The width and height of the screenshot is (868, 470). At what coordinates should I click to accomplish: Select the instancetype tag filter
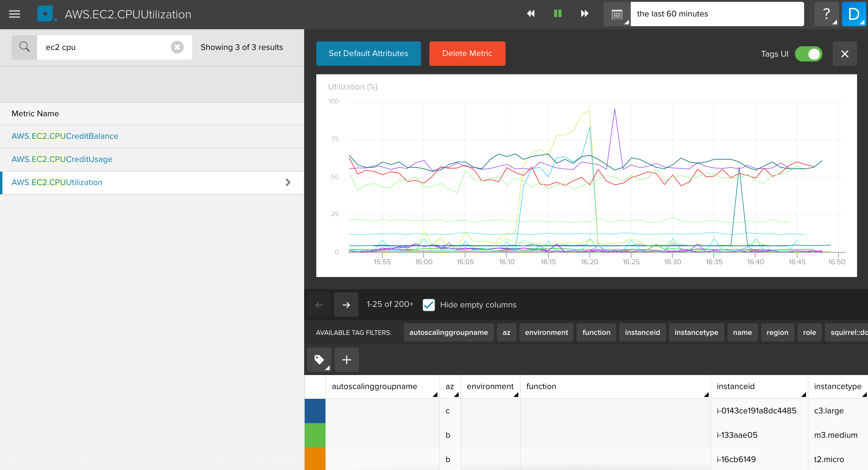[696, 332]
